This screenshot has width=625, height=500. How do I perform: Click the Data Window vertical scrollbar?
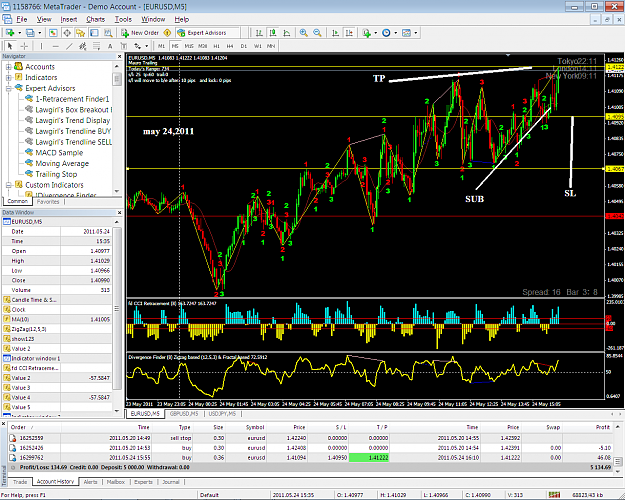coord(117,315)
